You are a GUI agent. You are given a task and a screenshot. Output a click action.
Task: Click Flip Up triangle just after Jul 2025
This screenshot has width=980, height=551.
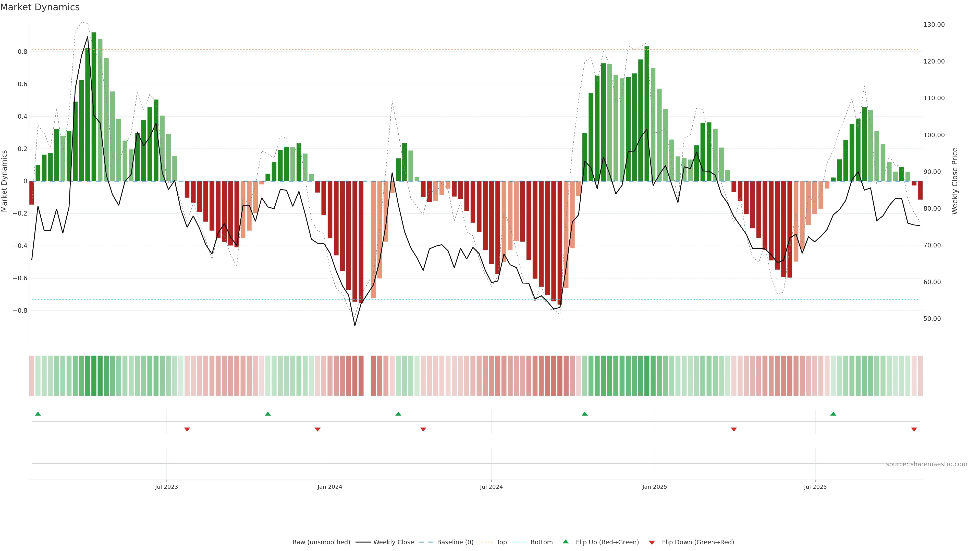(833, 414)
